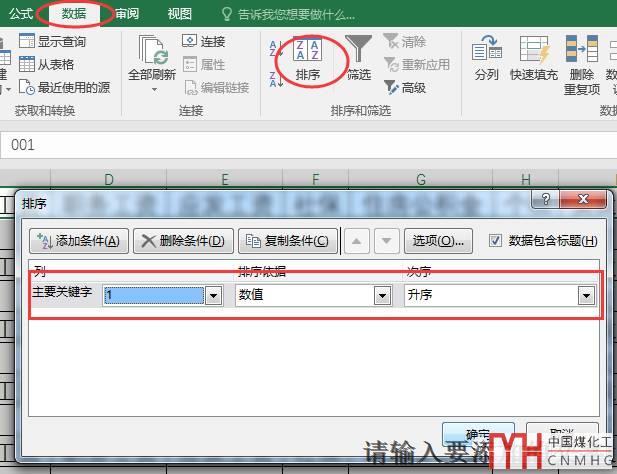Viewport: 617px width, 474px height.
Task: Open the 排序依据 数值 dropdown
Action: 382,295
